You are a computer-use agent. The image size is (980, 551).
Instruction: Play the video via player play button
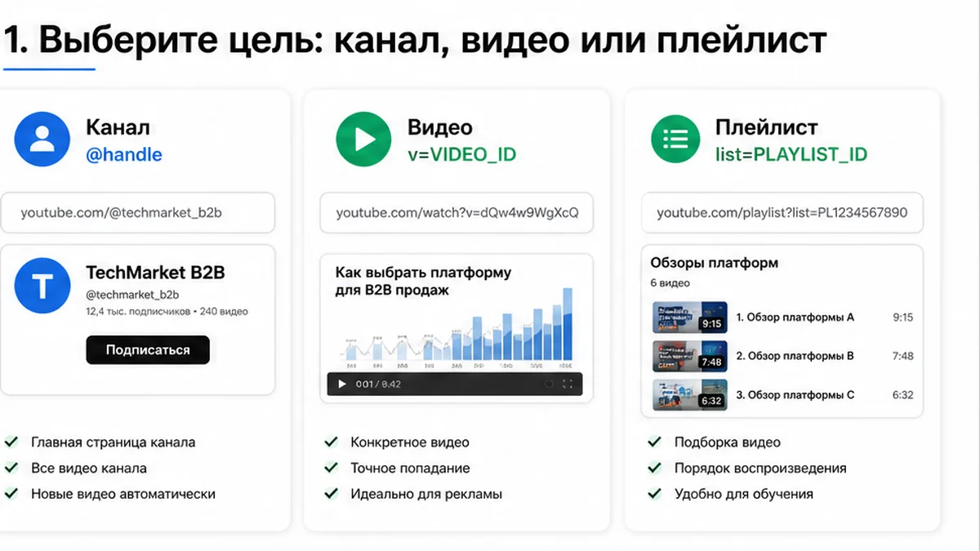pyautogui.click(x=342, y=384)
